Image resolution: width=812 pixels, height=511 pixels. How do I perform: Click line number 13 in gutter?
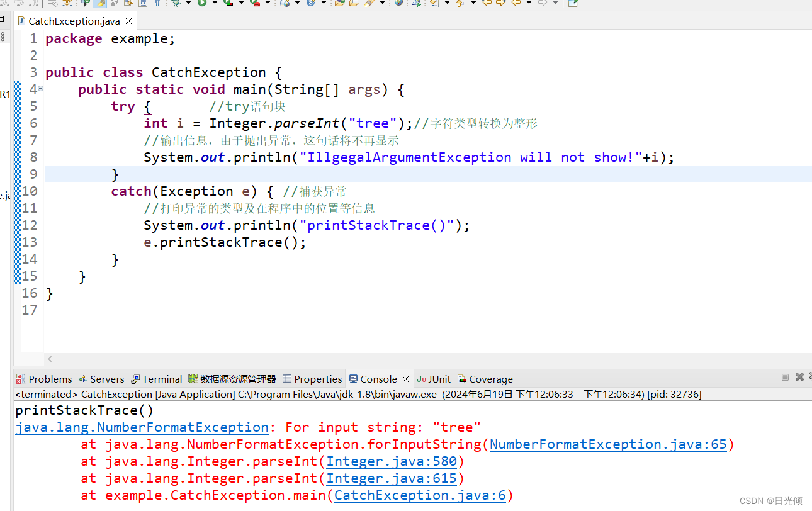pos(30,242)
